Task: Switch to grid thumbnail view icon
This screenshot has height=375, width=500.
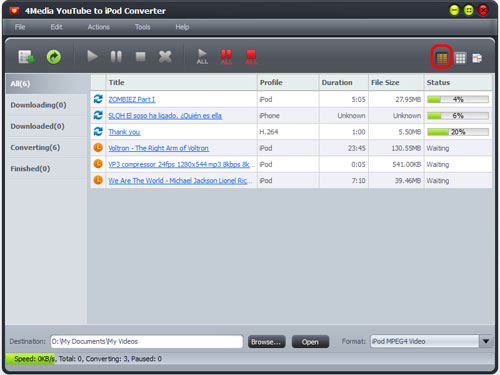Action: pos(461,58)
